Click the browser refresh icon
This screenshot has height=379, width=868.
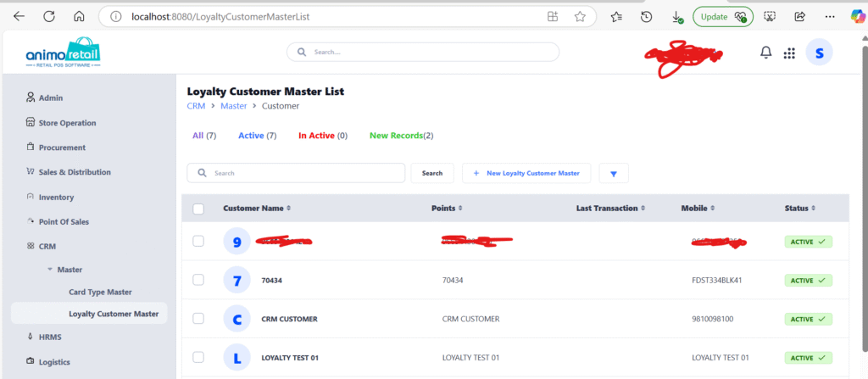point(49,16)
